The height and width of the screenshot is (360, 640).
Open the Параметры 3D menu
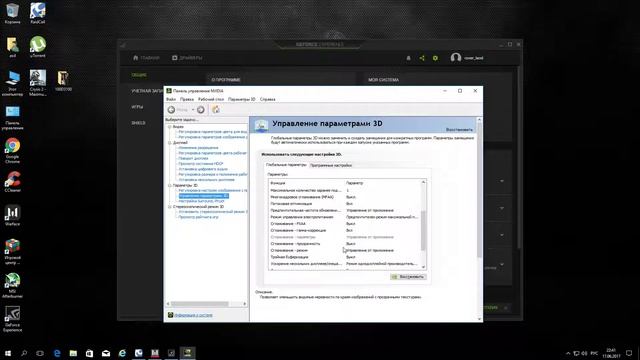point(242,99)
